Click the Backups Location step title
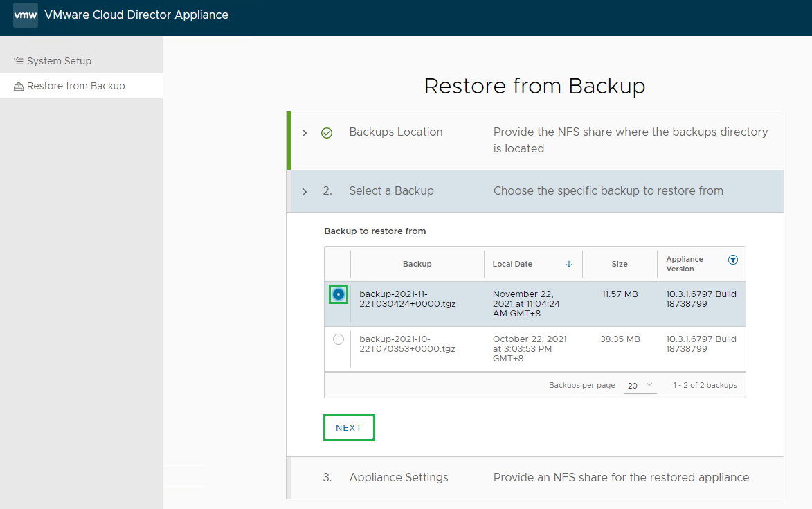 [x=396, y=132]
